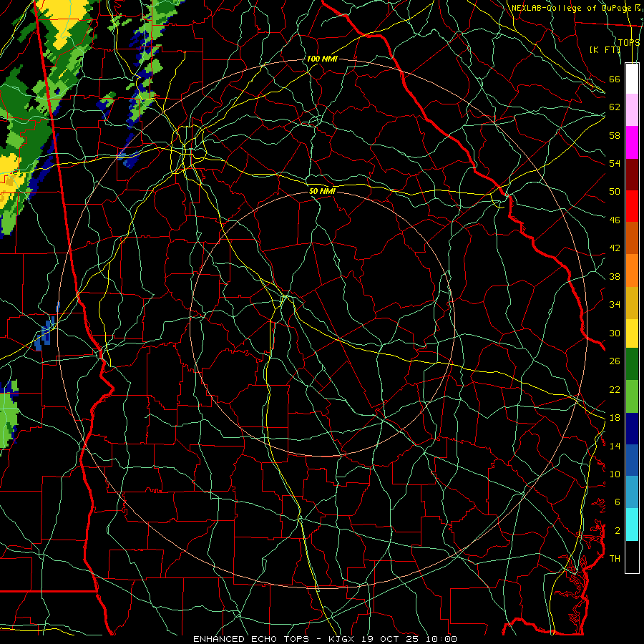This screenshot has height=644, width=644.
Task: Click the '54' legend value
Action: (615, 163)
